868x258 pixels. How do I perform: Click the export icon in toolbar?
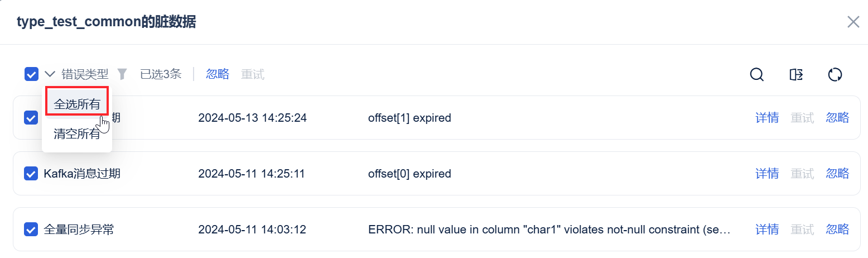pyautogui.click(x=796, y=74)
